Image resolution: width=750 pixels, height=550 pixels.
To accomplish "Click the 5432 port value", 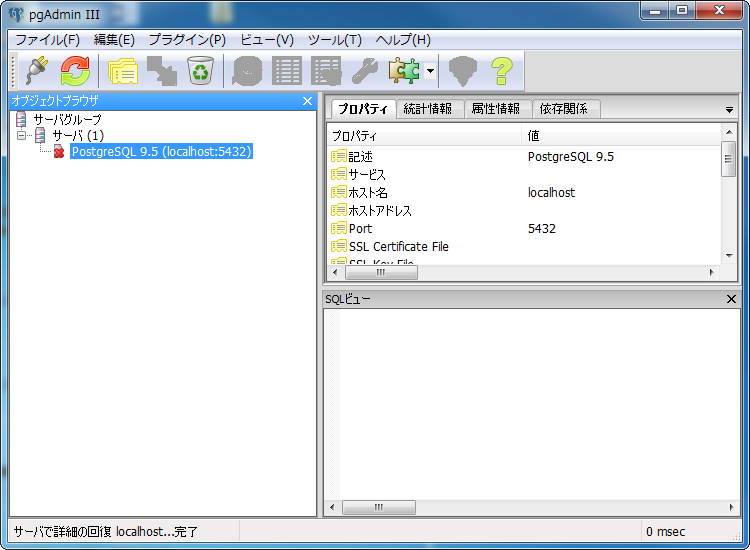I will point(541,229).
